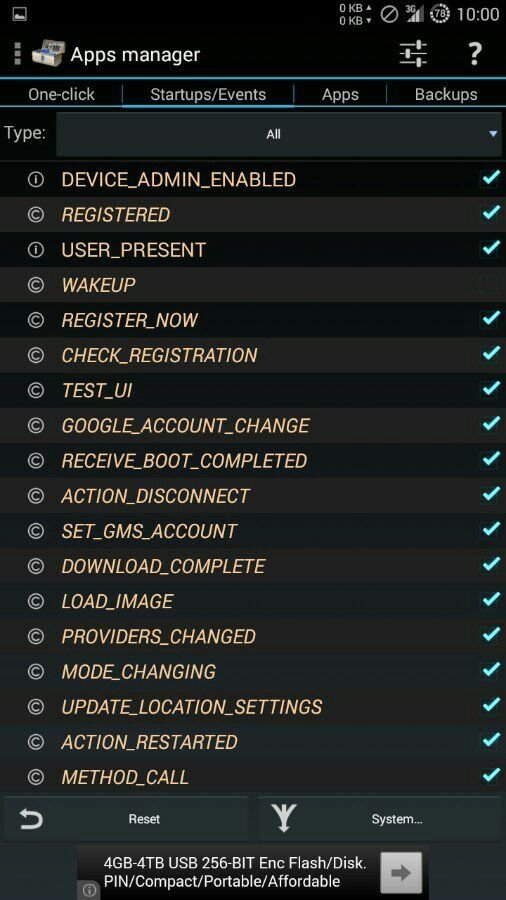The height and width of the screenshot is (900, 506).
Task: Uncheck the REGISTERED event checkbox
Action: pyautogui.click(x=490, y=214)
